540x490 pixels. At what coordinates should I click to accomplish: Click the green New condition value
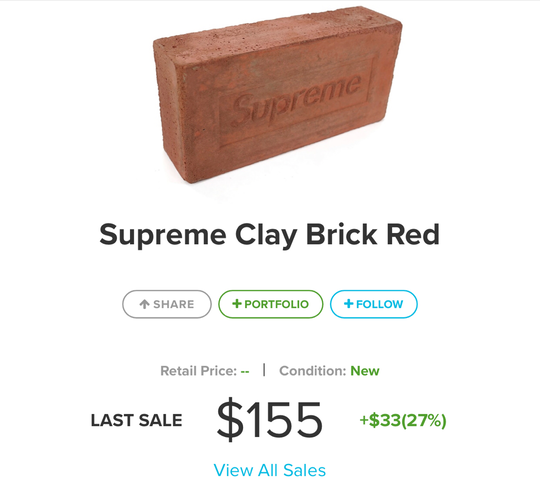[x=365, y=371]
